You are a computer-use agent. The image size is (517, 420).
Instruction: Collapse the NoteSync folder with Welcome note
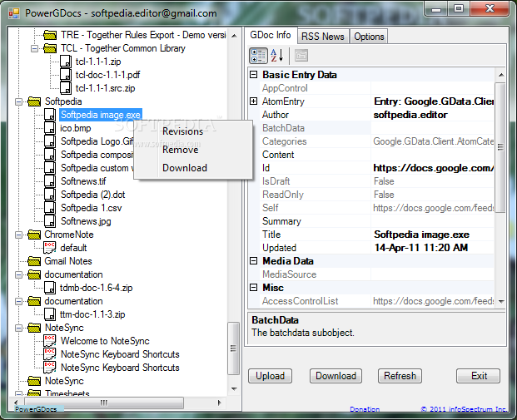point(19,328)
